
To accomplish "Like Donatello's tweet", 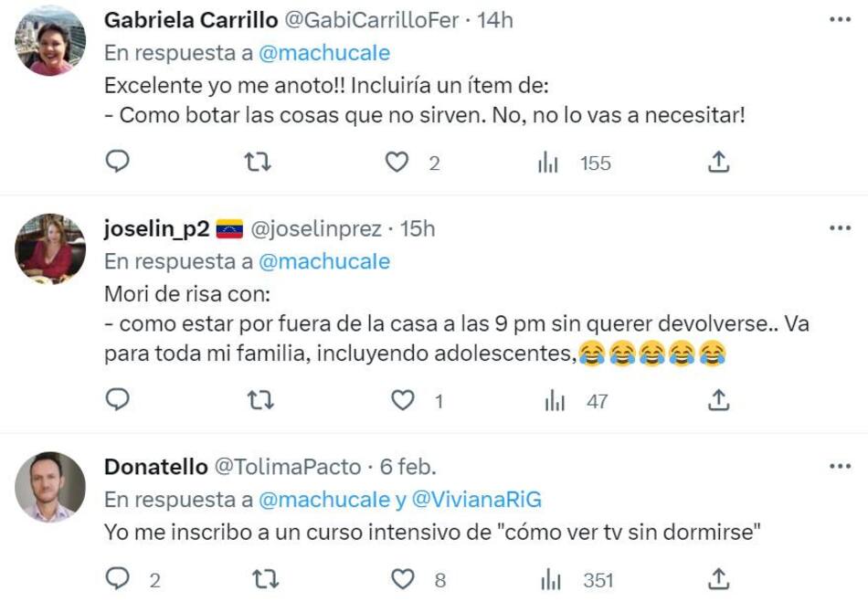I will 403,579.
